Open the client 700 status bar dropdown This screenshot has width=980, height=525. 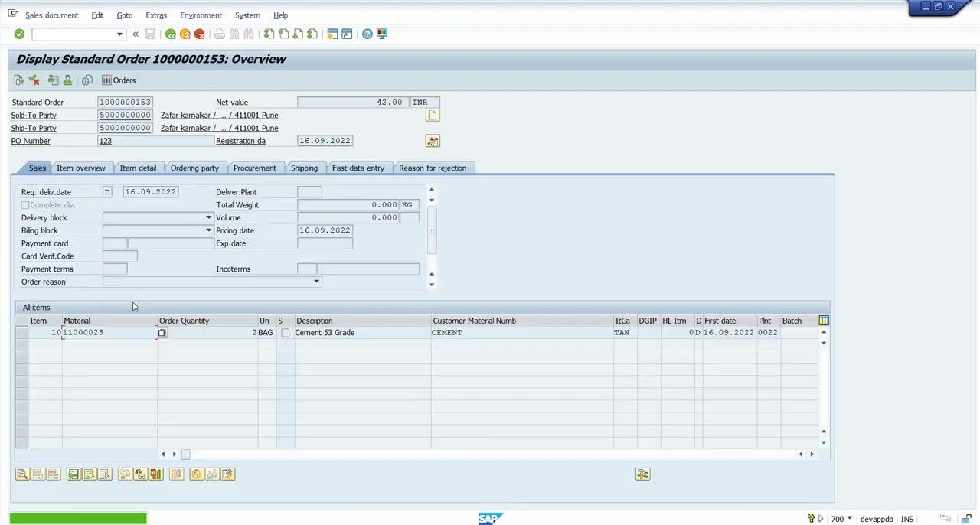(x=850, y=519)
